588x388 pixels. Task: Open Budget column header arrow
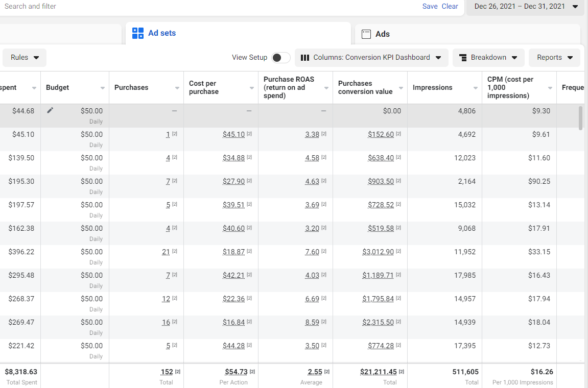pos(102,88)
